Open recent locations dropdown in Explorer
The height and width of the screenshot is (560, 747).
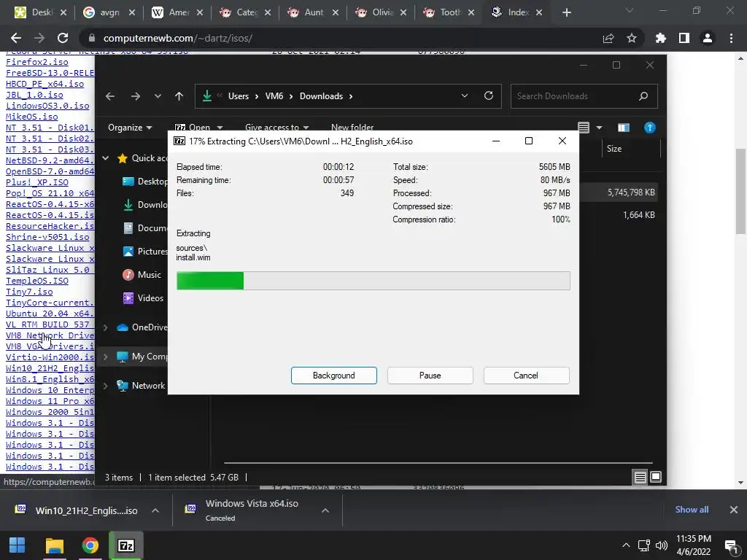158,96
